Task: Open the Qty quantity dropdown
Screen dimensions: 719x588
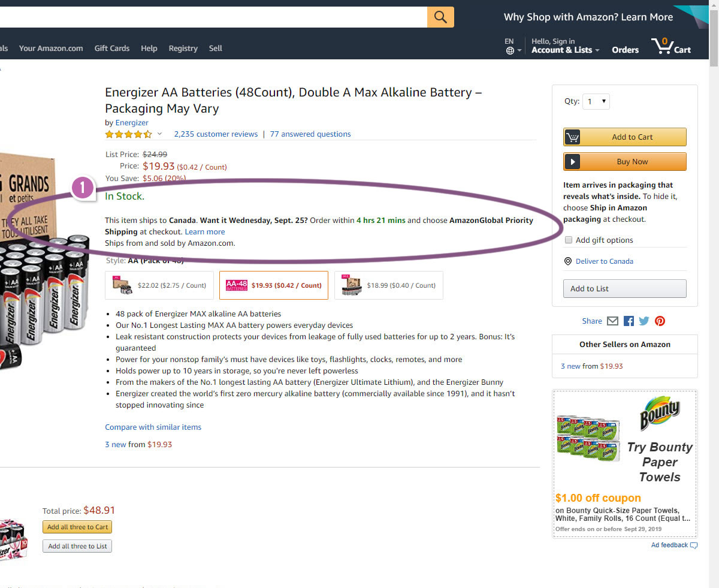Action: click(x=597, y=101)
